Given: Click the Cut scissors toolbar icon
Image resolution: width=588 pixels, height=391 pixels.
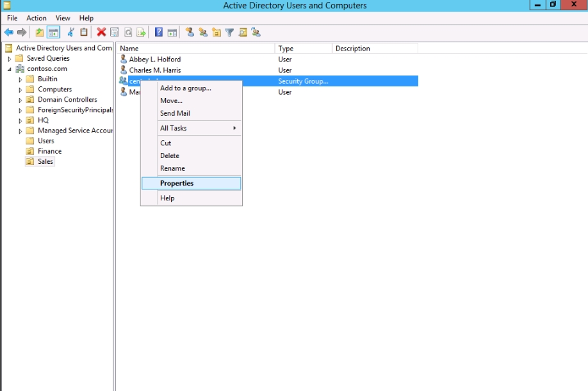Looking at the screenshot, I should tap(70, 32).
